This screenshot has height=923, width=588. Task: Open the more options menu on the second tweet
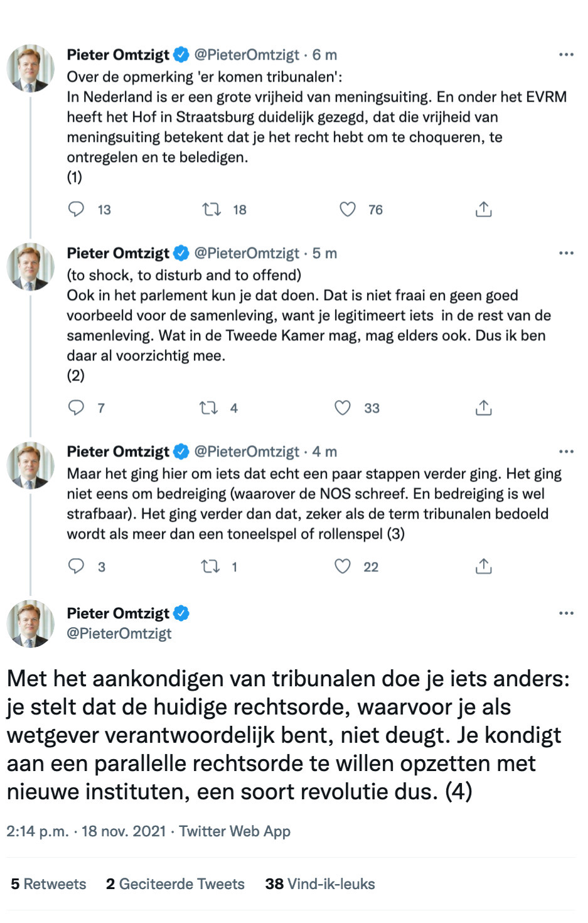567,252
